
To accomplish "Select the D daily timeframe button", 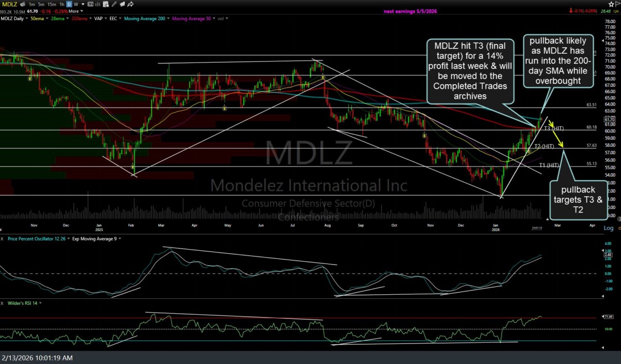I will [69, 4].
